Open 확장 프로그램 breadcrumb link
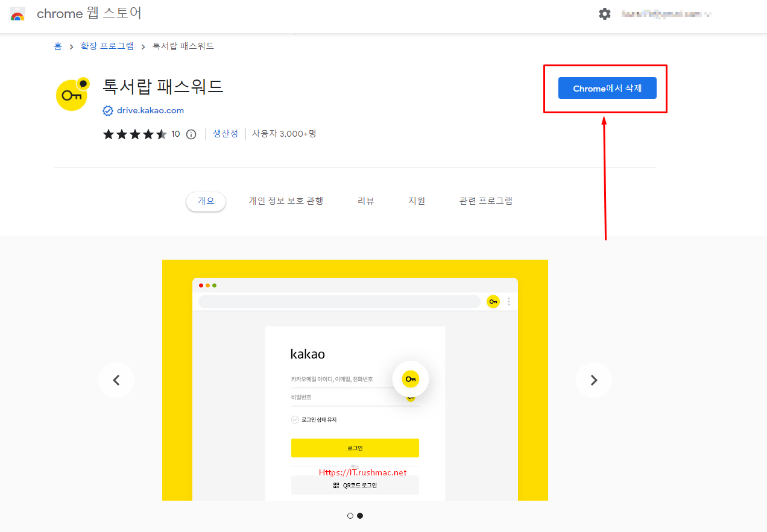Image resolution: width=767 pixels, height=532 pixels. 107,46
